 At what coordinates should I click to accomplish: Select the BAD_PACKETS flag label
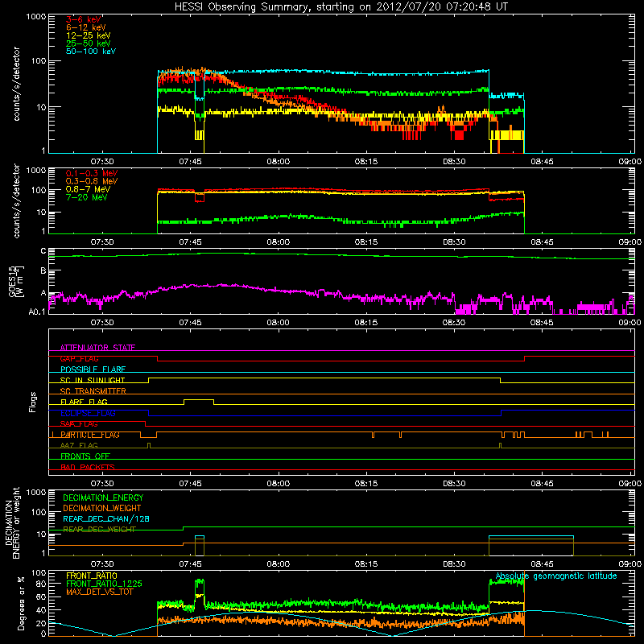coord(88,467)
